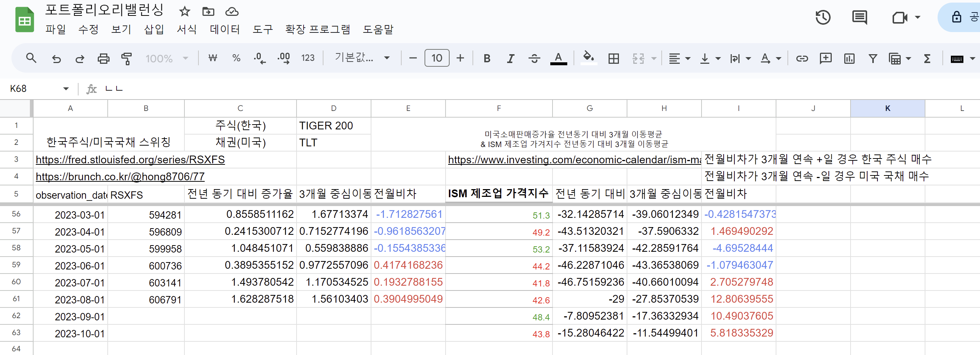Viewport: 980px width, 355px height.
Task: Increase the font size
Action: (x=460, y=58)
